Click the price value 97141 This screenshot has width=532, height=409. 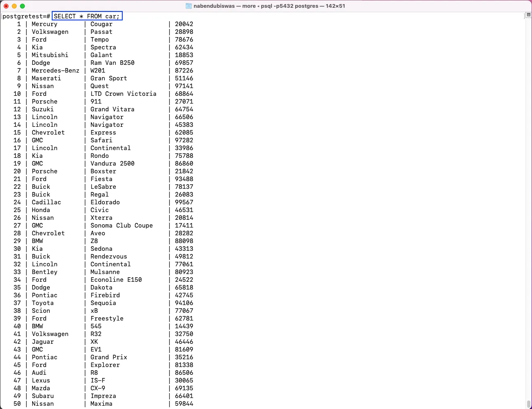tap(184, 86)
